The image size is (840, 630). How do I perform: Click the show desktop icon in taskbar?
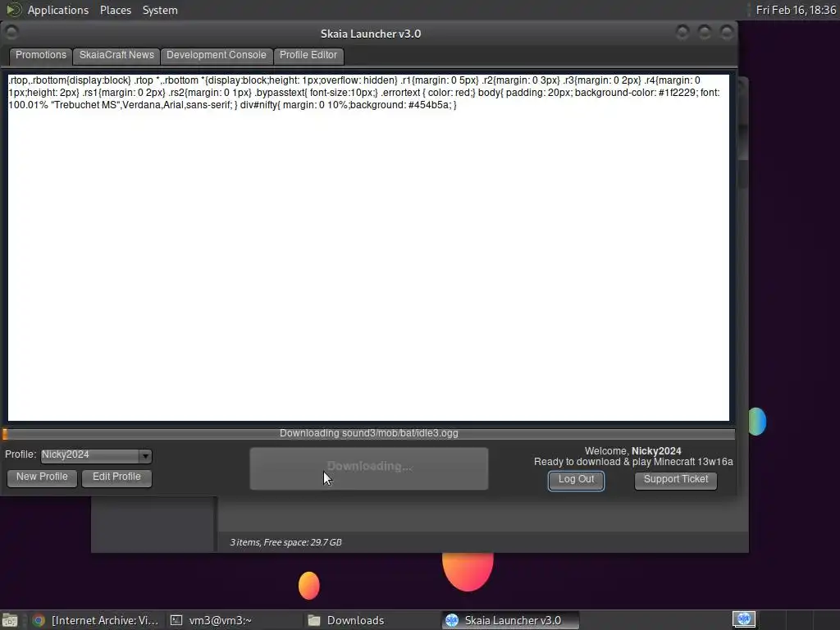point(10,620)
